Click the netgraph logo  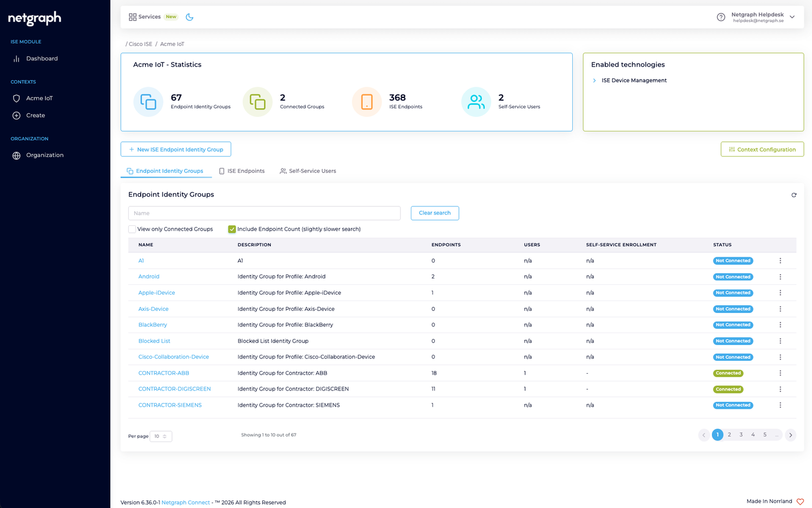[x=35, y=18]
